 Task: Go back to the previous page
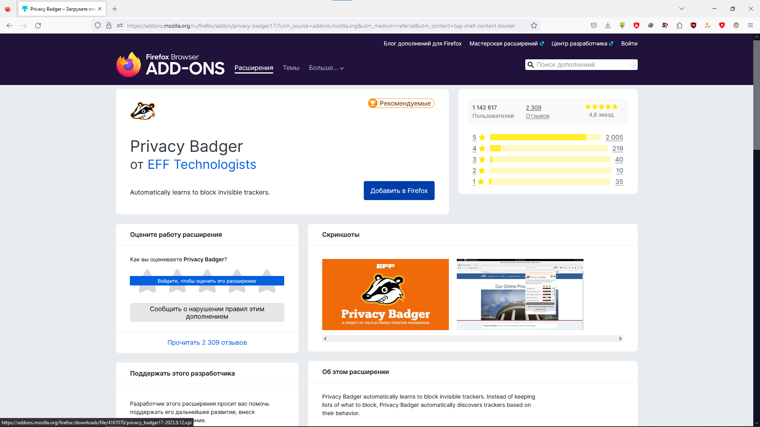coord(10,26)
